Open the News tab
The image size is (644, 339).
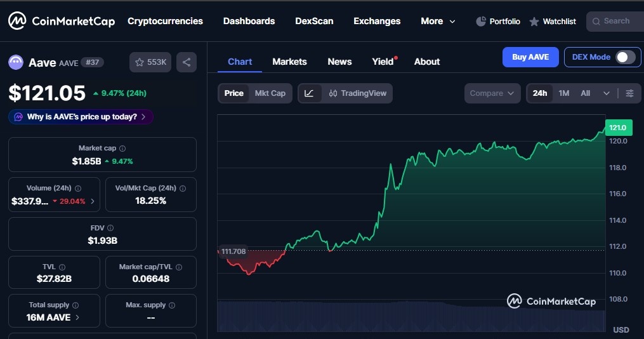[339, 62]
